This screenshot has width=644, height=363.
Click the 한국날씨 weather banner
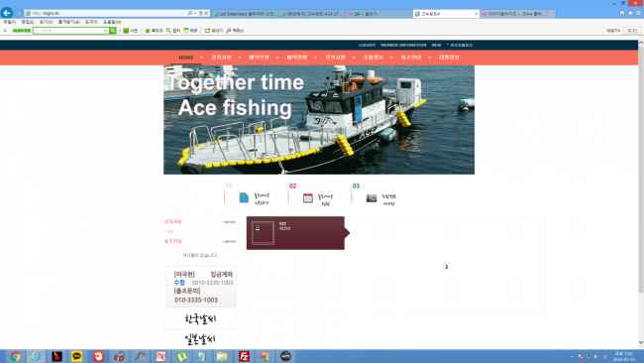200,319
